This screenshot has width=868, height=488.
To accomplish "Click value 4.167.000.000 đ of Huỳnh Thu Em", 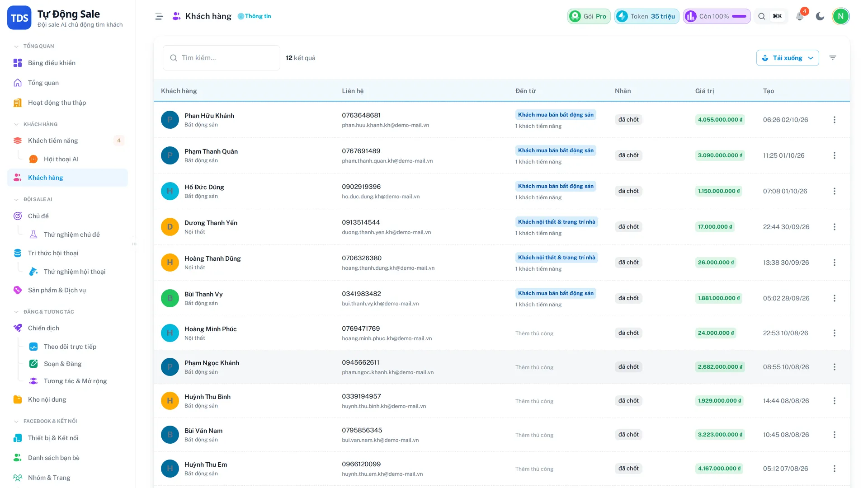I will 719,469.
